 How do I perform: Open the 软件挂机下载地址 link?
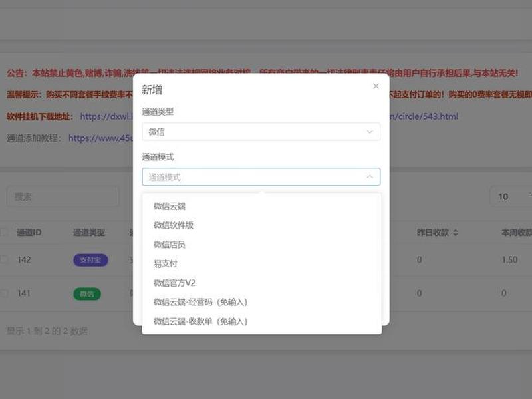tap(106, 116)
